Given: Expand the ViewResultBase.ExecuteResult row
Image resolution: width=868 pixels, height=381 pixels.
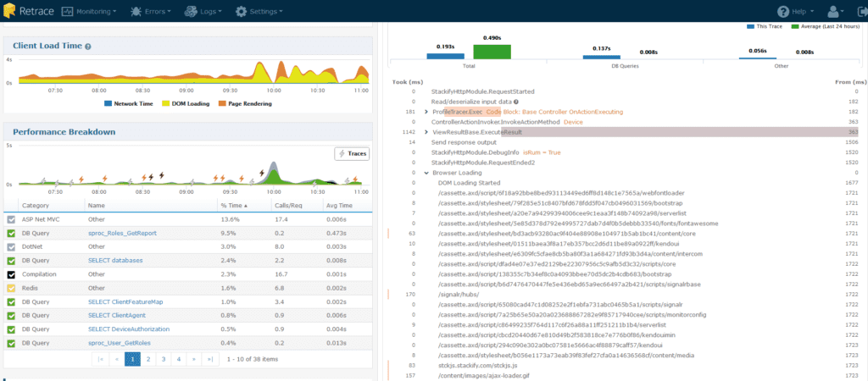Looking at the screenshot, I should tap(426, 132).
